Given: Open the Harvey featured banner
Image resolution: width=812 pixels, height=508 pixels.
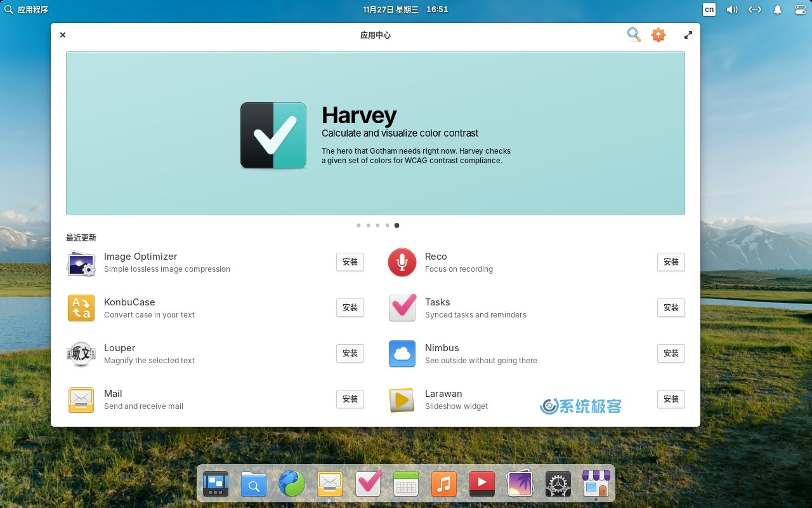Looking at the screenshot, I should pos(376,133).
